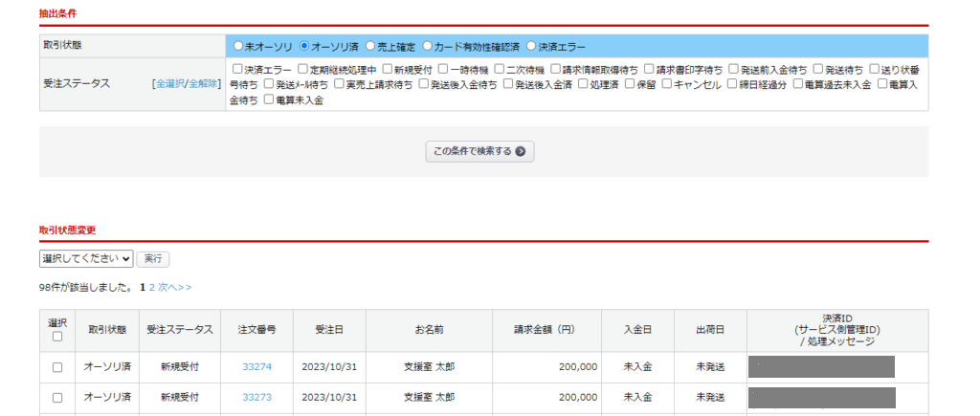This screenshot has width=980, height=416.
Task: Check the 請求情報取得待ち checkbox
Action: coord(556,69)
